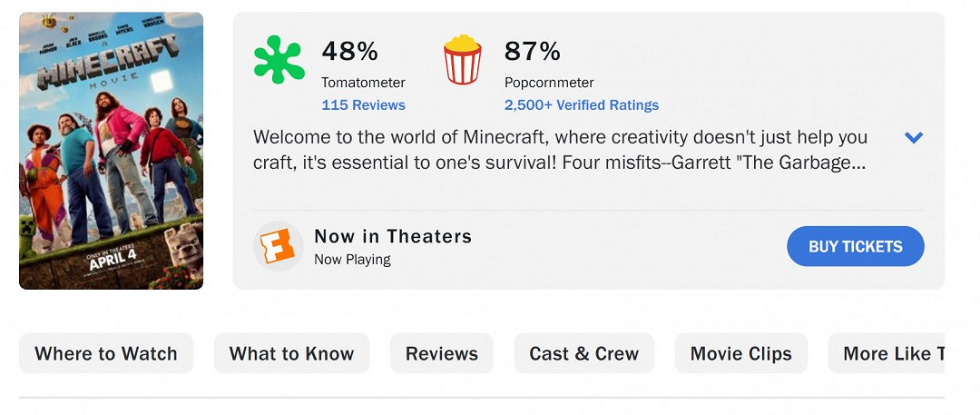Click the Now in Theaters heading
The image size is (980, 415).
pos(393,236)
